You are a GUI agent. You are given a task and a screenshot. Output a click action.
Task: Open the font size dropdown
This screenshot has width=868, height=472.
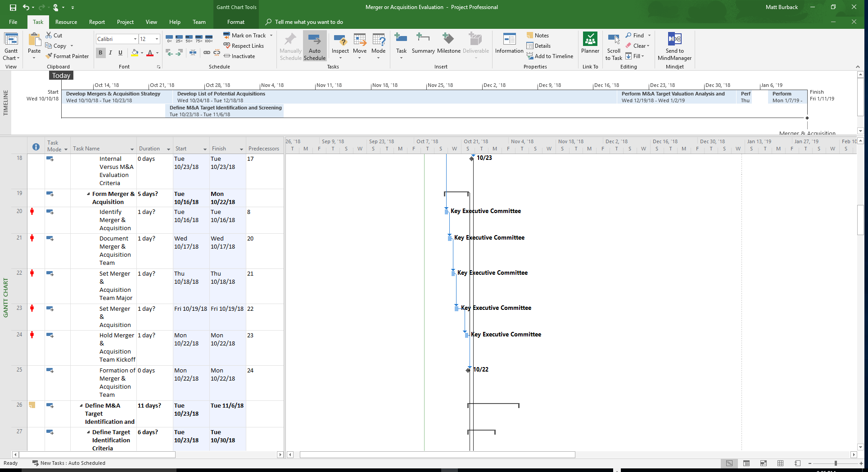click(157, 39)
